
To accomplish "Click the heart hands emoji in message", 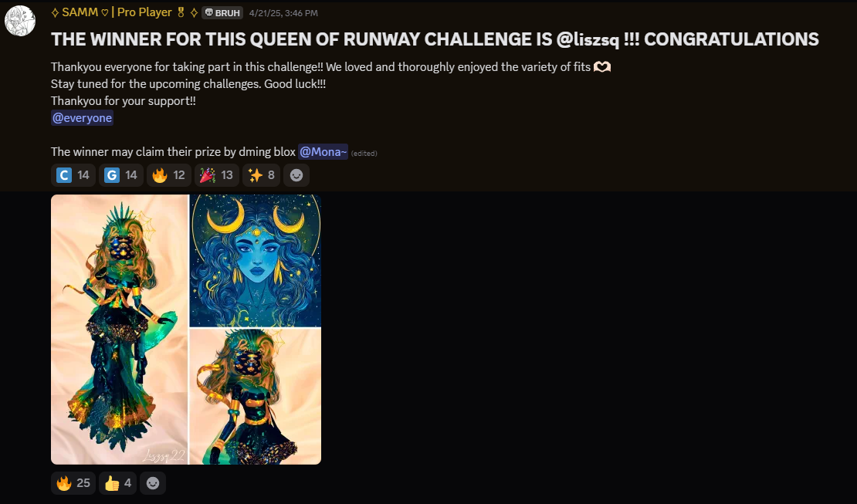I will click(x=602, y=66).
